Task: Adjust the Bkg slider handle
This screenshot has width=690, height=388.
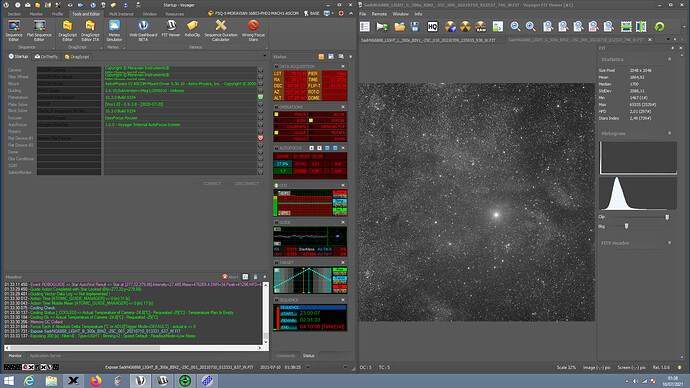Action: [626, 226]
